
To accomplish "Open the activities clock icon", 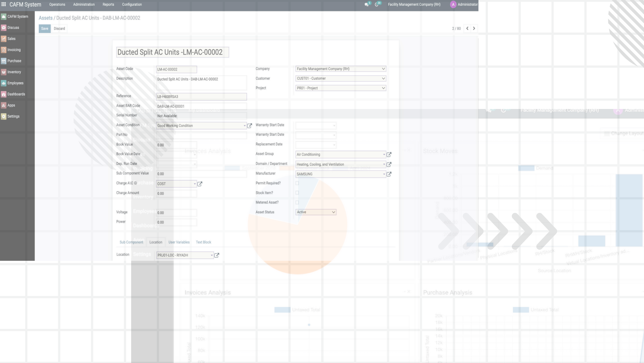I will coord(377,4).
